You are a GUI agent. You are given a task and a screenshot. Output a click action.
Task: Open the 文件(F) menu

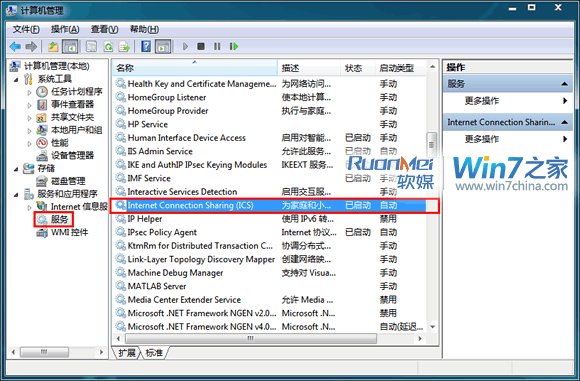(26, 29)
